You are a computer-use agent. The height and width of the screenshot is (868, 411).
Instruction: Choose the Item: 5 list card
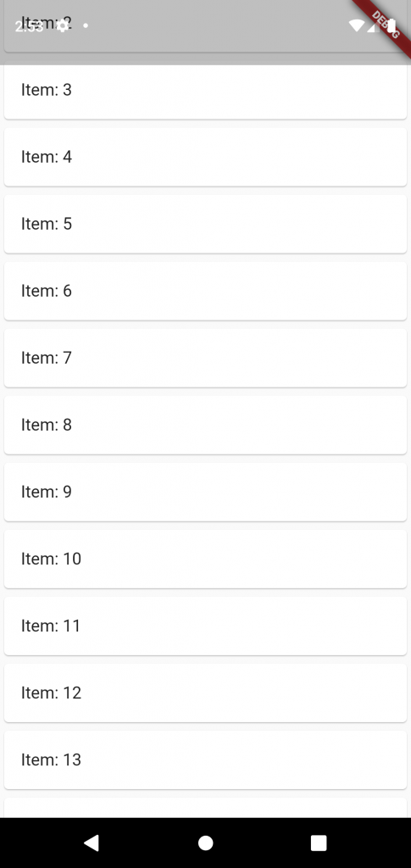[205, 224]
